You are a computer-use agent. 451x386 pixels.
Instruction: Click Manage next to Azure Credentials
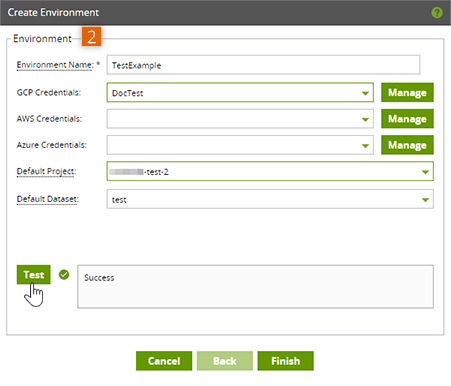(407, 145)
